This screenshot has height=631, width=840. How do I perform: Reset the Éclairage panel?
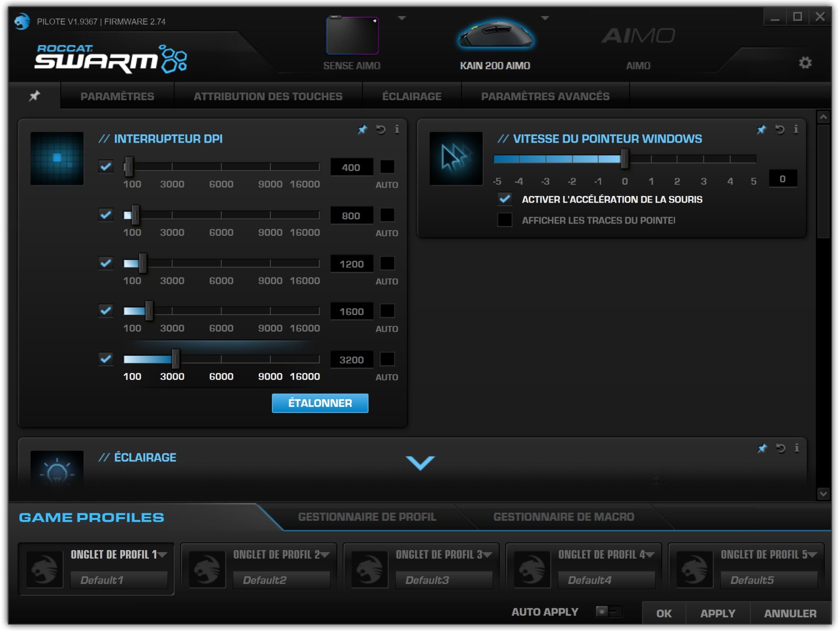tap(780, 448)
